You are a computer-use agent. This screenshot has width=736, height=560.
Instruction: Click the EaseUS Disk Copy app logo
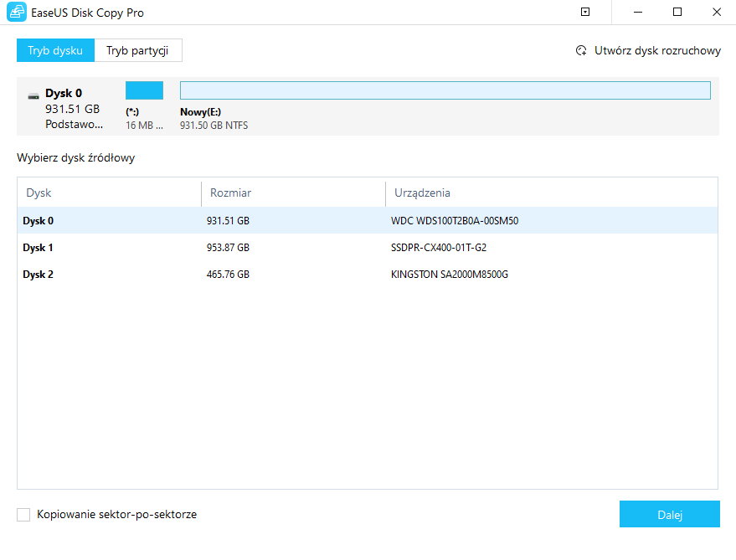point(16,13)
